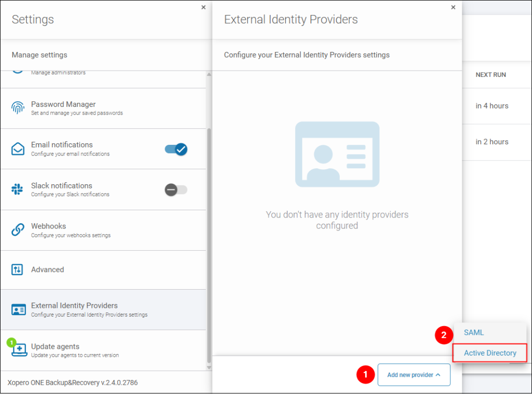Image resolution: width=532 pixels, height=394 pixels.
Task: Close the External Identity Providers panel
Action: 453,7
